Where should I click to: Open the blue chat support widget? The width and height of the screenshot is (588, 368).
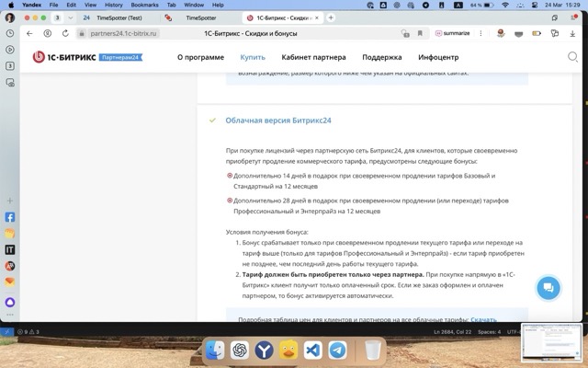tap(548, 287)
